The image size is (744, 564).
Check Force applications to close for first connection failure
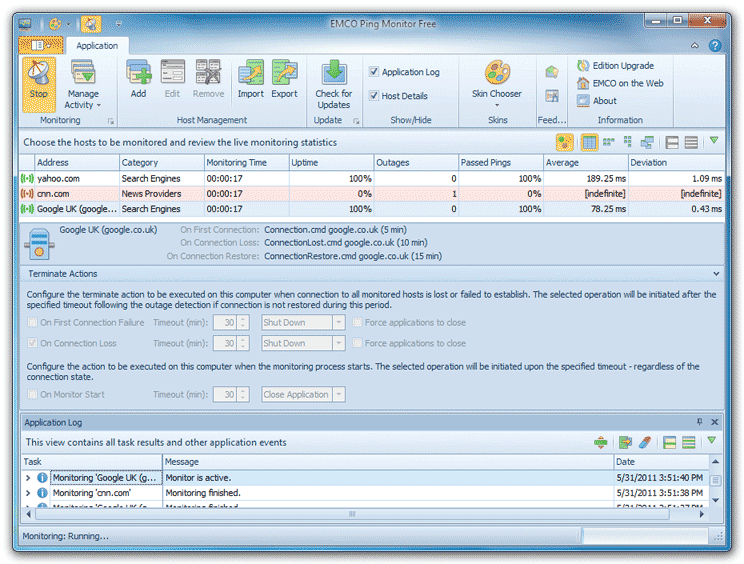point(357,322)
